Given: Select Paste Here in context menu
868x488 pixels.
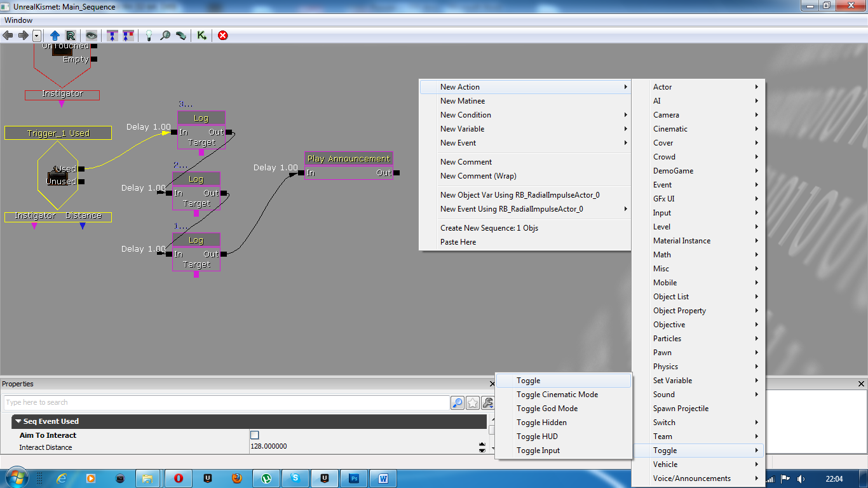Looking at the screenshot, I should coord(525,242).
